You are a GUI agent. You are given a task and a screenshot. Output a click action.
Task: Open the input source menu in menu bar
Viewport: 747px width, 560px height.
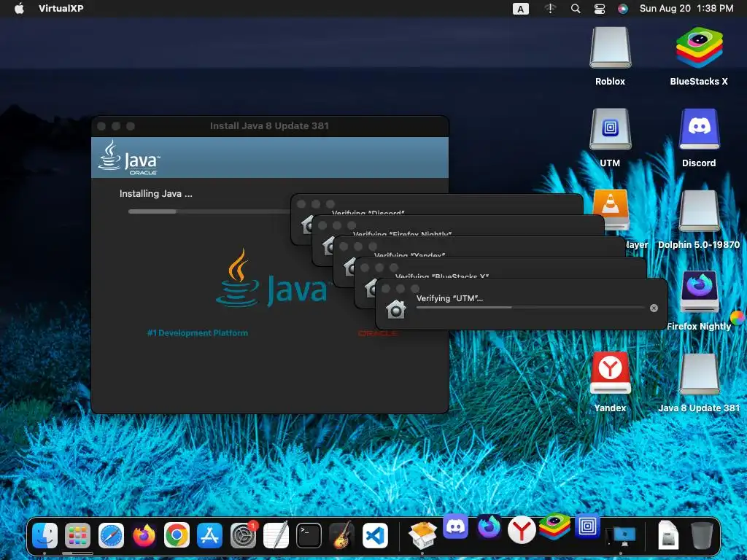[x=520, y=9]
